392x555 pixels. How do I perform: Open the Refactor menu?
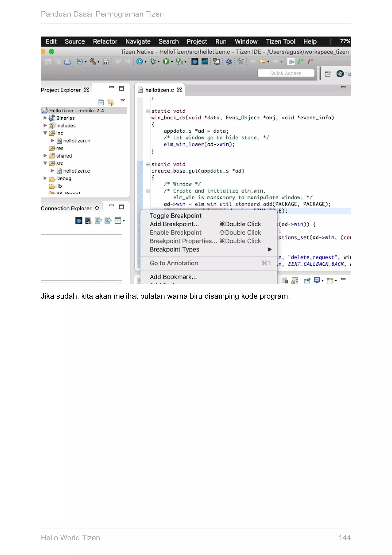(105, 41)
